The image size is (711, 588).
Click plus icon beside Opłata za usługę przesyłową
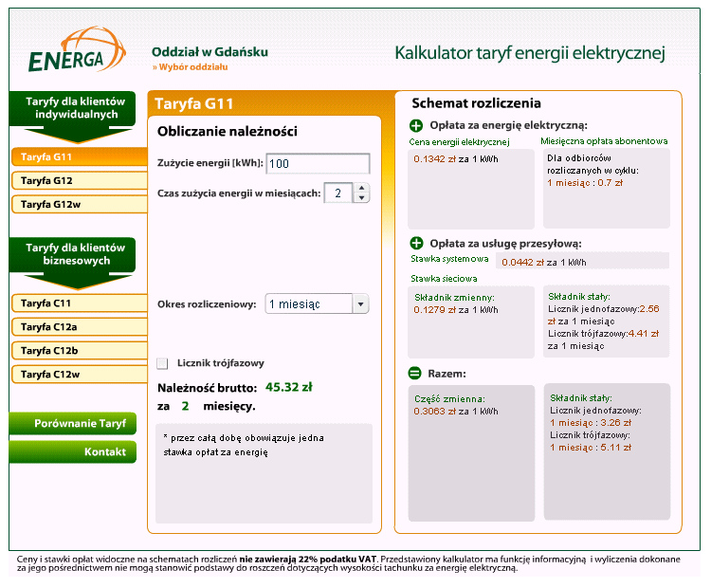click(x=416, y=243)
